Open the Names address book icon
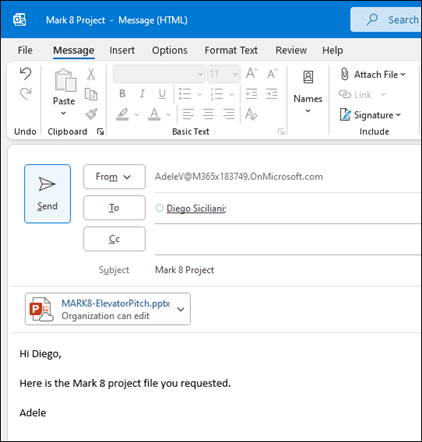 point(308,77)
